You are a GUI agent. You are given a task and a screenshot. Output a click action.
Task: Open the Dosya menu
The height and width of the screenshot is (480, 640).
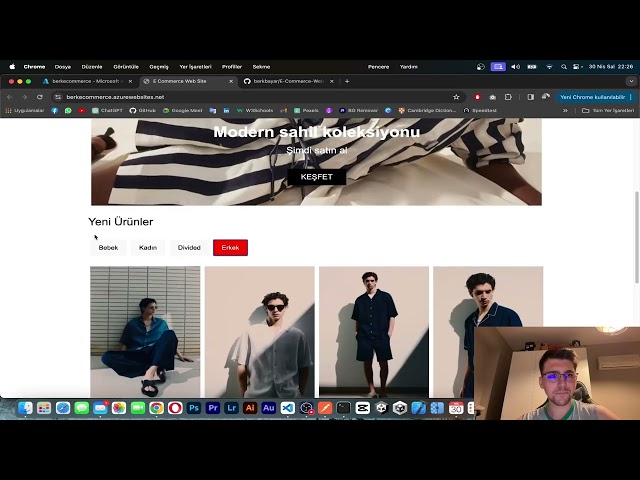[63, 67]
